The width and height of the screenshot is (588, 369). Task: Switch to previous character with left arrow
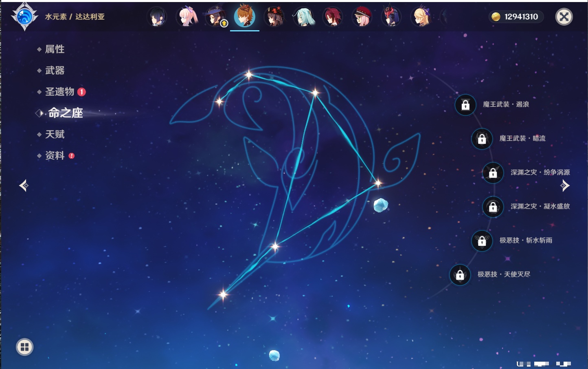[x=24, y=186]
